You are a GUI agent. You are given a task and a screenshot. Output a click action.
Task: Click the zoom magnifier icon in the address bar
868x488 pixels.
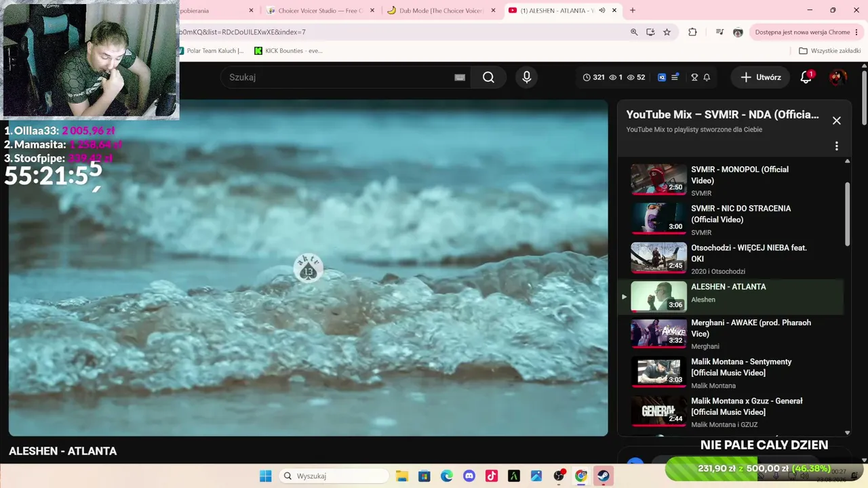point(634,32)
